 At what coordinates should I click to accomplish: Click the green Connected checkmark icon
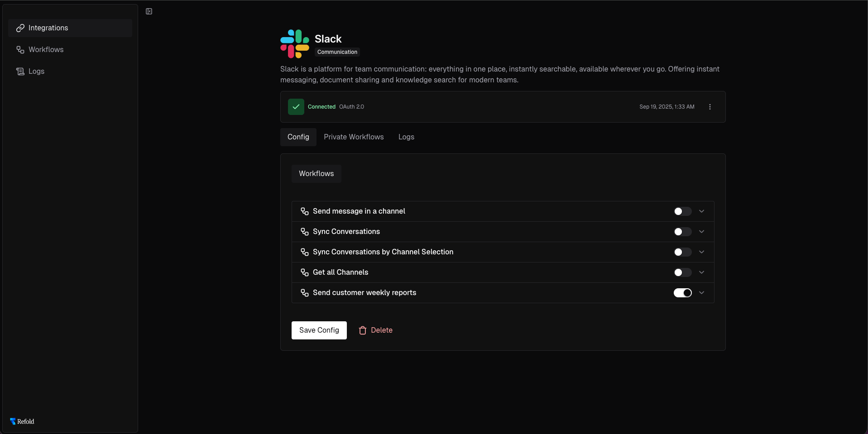click(296, 107)
